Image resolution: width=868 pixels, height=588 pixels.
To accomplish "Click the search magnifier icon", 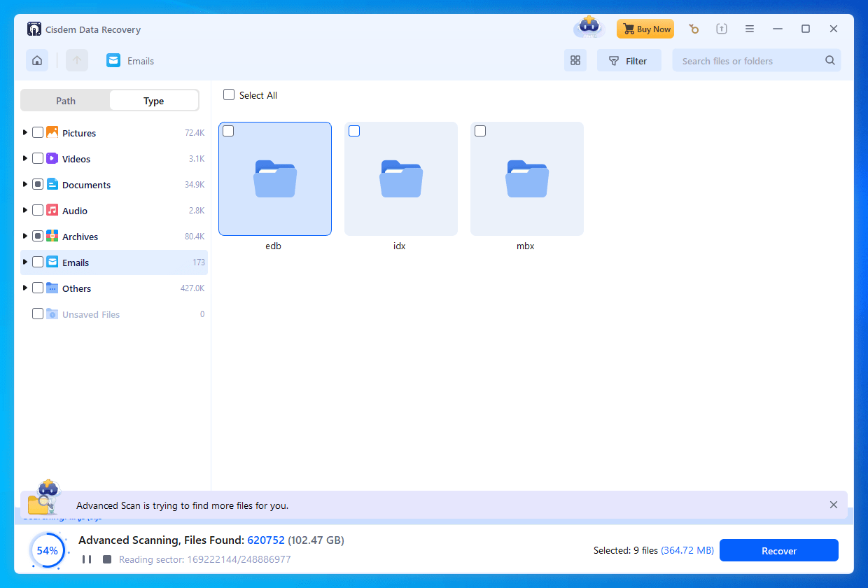I will click(830, 61).
